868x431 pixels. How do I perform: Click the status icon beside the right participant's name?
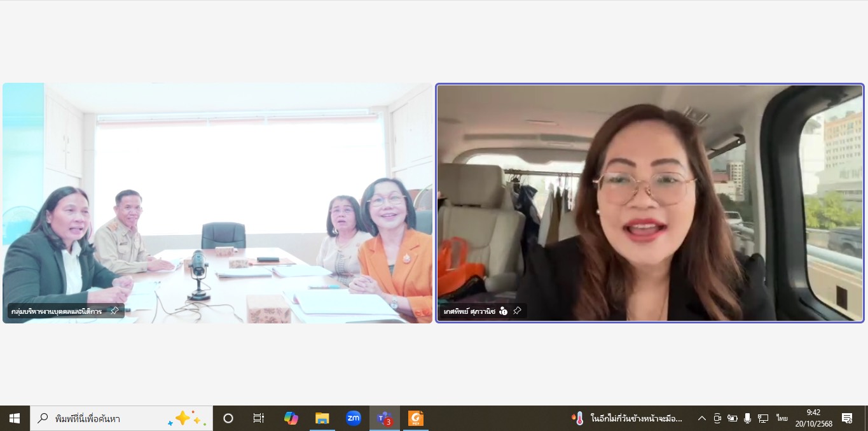coord(504,311)
